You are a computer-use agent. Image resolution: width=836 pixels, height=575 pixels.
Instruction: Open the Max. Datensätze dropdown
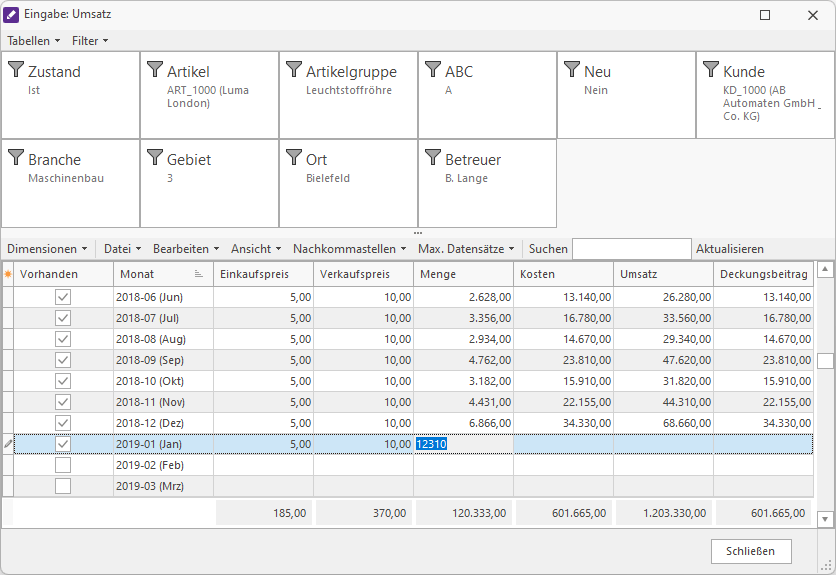tap(466, 249)
